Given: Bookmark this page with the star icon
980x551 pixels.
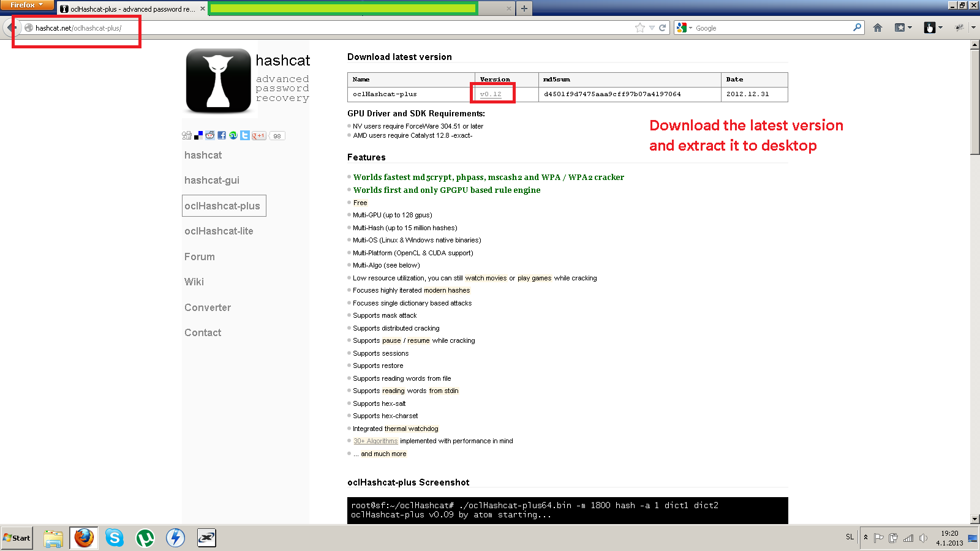Looking at the screenshot, I should 640,28.
